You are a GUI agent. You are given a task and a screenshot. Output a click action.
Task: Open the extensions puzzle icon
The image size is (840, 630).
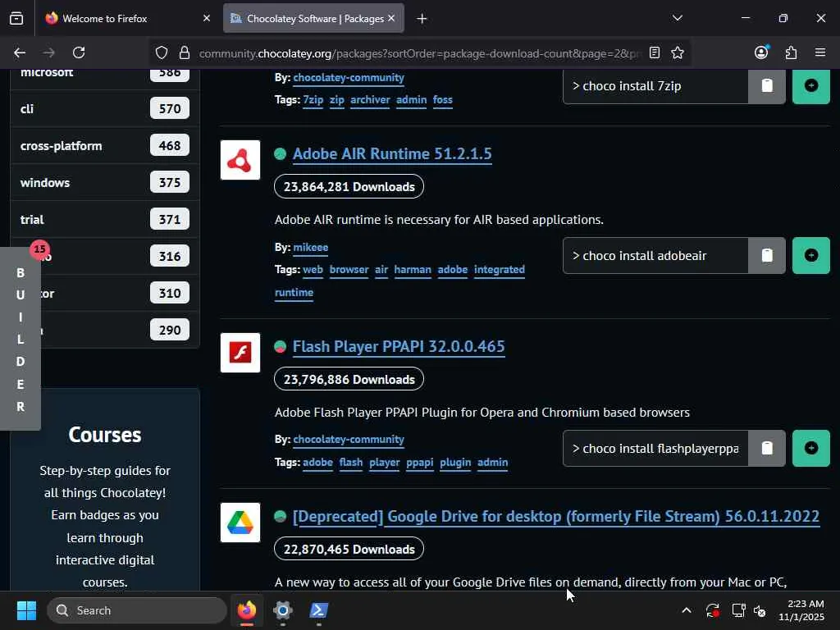click(x=791, y=52)
